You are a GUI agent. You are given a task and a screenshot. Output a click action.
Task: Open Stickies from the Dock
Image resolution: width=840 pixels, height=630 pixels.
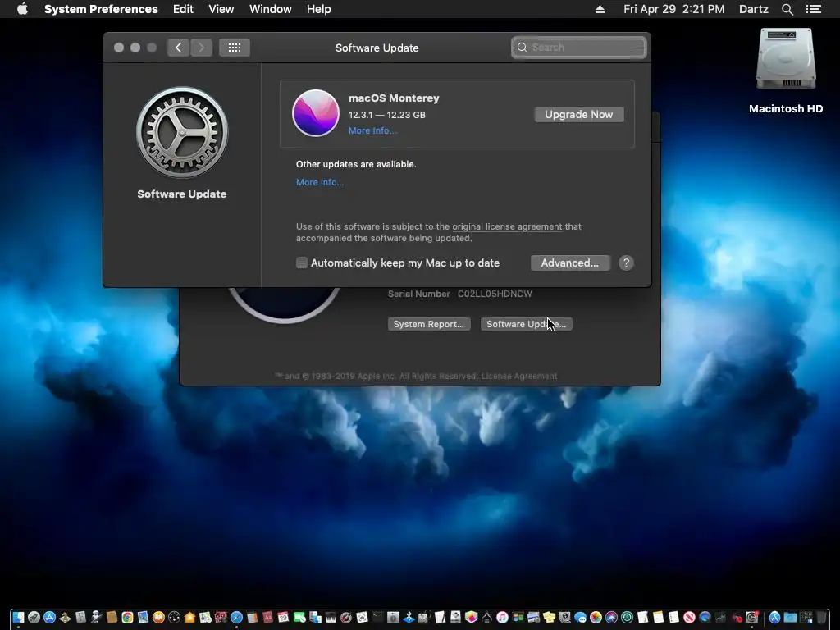[549, 617]
